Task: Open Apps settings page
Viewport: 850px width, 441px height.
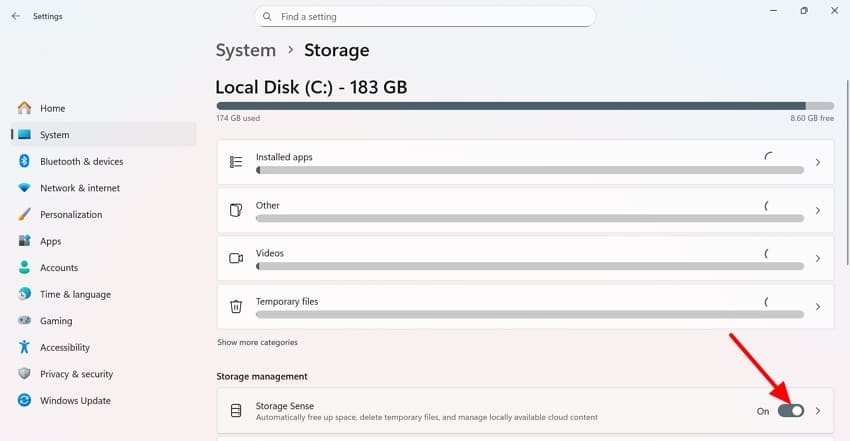Action: [x=104, y=241]
